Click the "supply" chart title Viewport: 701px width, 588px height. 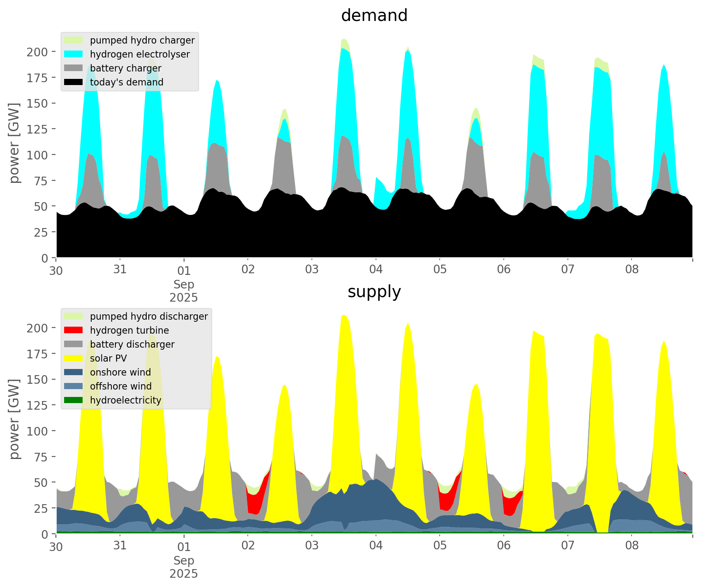(x=374, y=292)
